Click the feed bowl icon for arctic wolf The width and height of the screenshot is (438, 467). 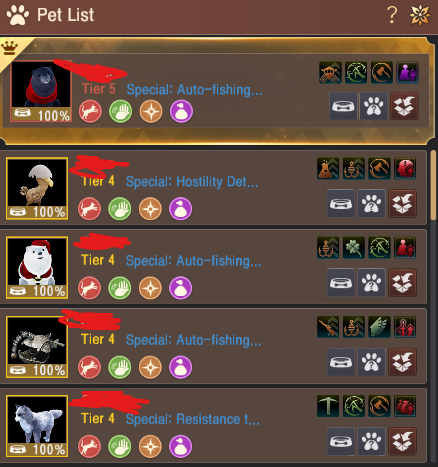pyautogui.click(x=341, y=441)
